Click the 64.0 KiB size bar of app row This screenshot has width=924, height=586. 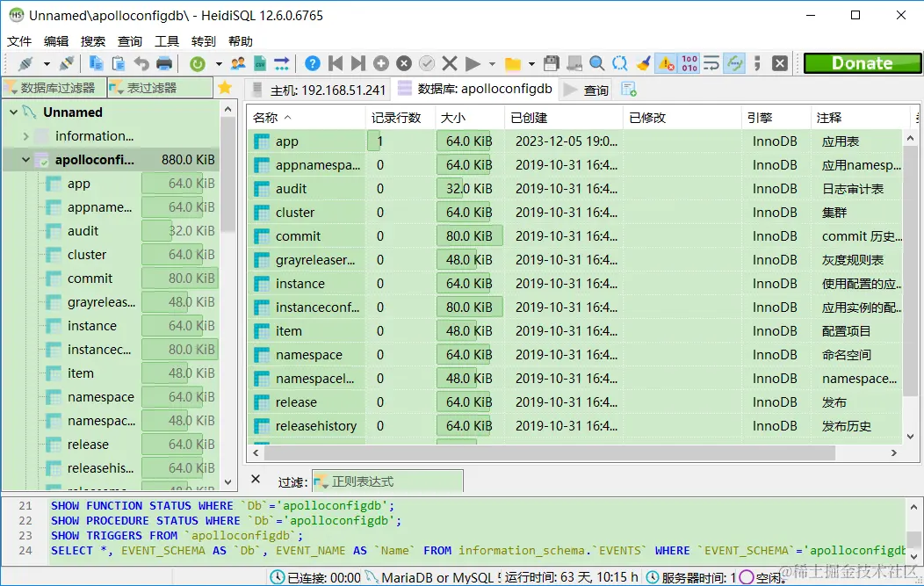tap(464, 141)
